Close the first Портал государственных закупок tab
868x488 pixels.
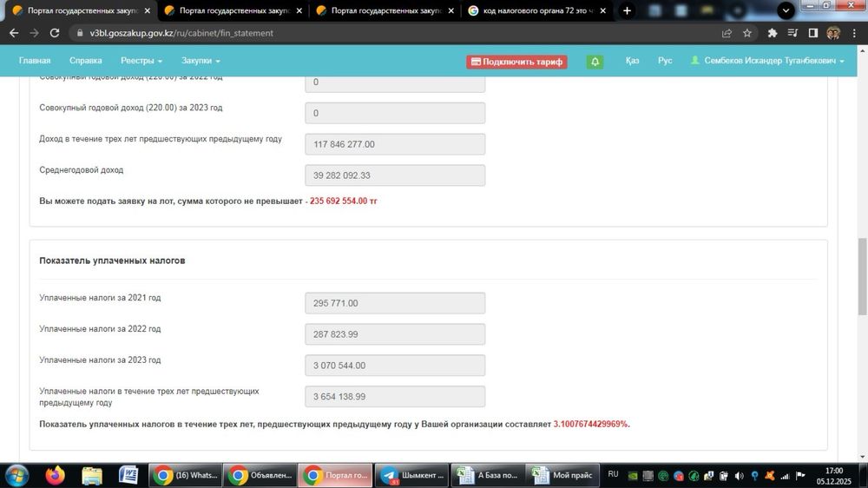[x=148, y=10]
